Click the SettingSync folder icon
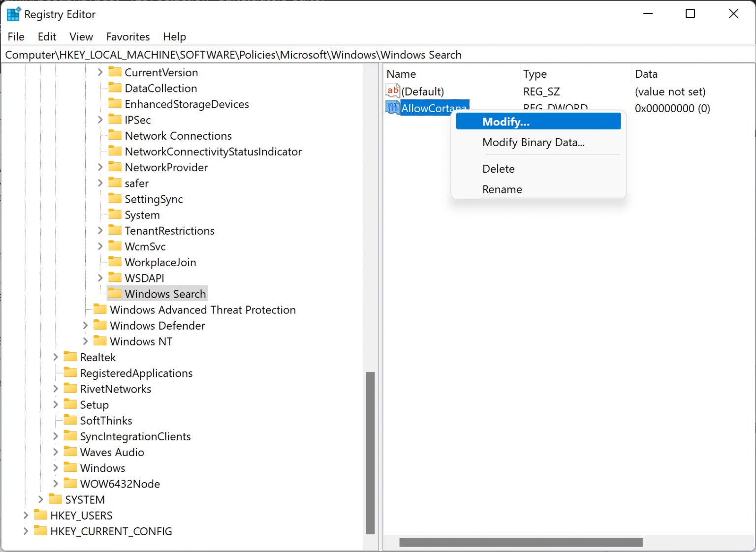 click(x=115, y=198)
